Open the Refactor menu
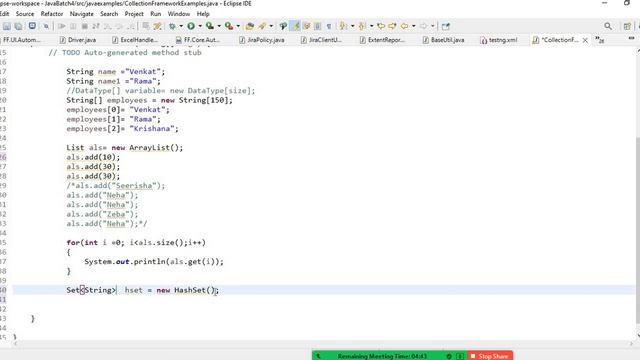 (x=52, y=14)
